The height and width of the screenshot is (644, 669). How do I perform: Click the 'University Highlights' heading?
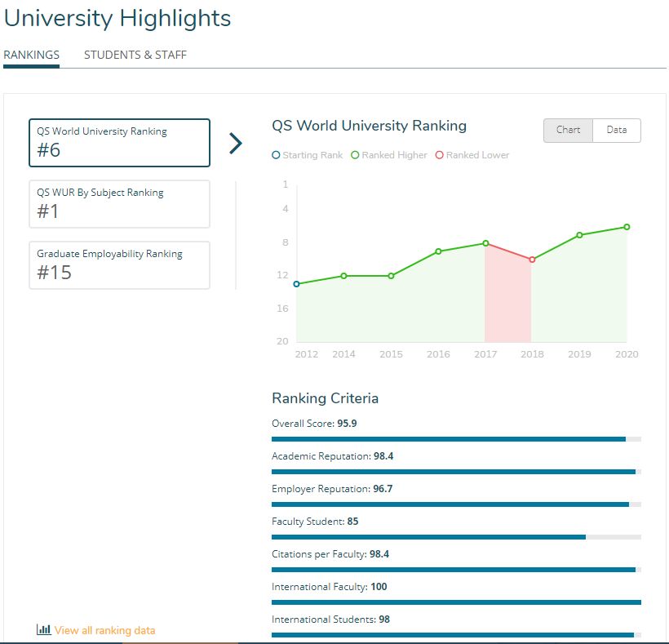pos(117,19)
